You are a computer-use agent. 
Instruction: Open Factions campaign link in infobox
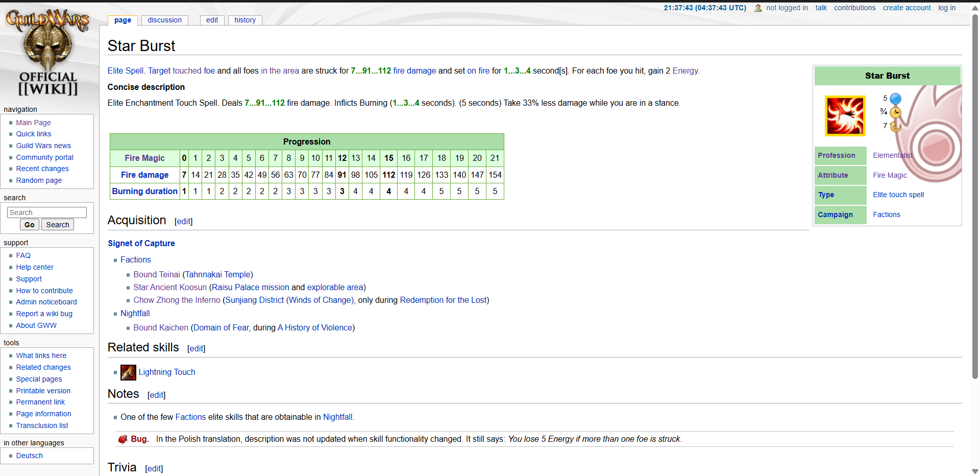pos(886,215)
